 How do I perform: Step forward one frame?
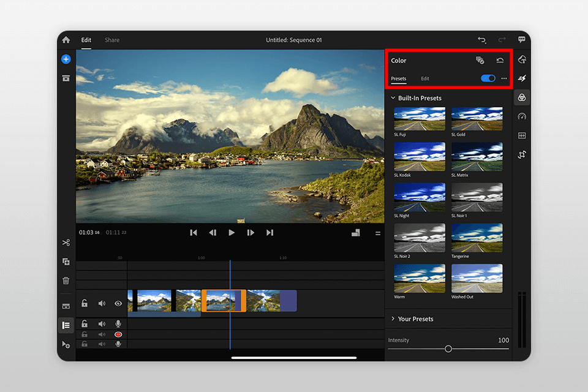[251, 233]
